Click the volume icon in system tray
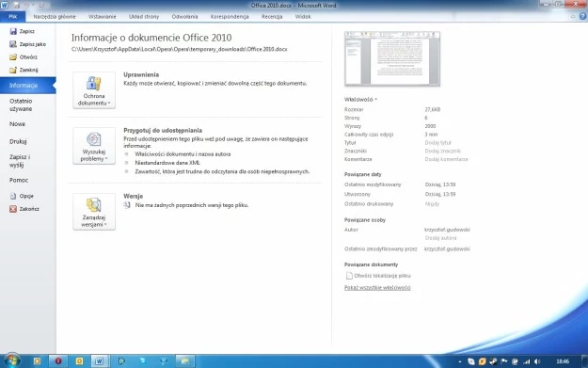588x368 pixels. pyautogui.click(x=537, y=361)
